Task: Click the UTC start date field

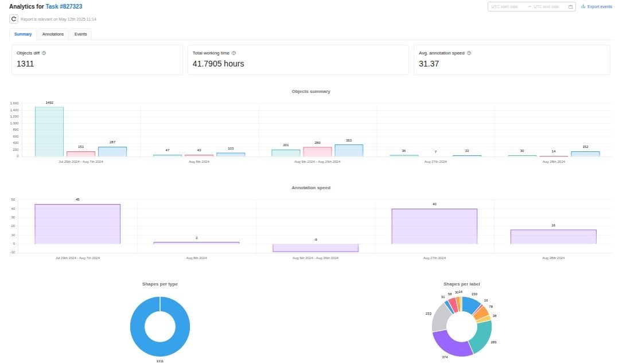Action: pos(505,7)
